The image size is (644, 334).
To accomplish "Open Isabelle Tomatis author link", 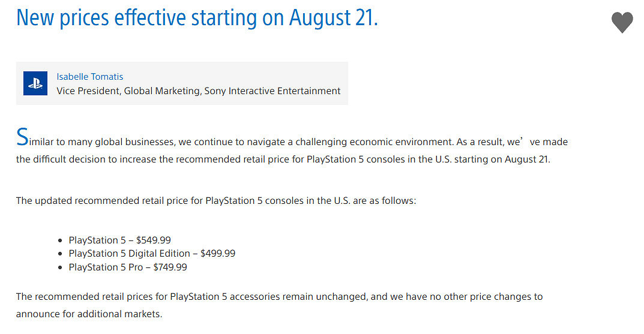I will [x=89, y=77].
